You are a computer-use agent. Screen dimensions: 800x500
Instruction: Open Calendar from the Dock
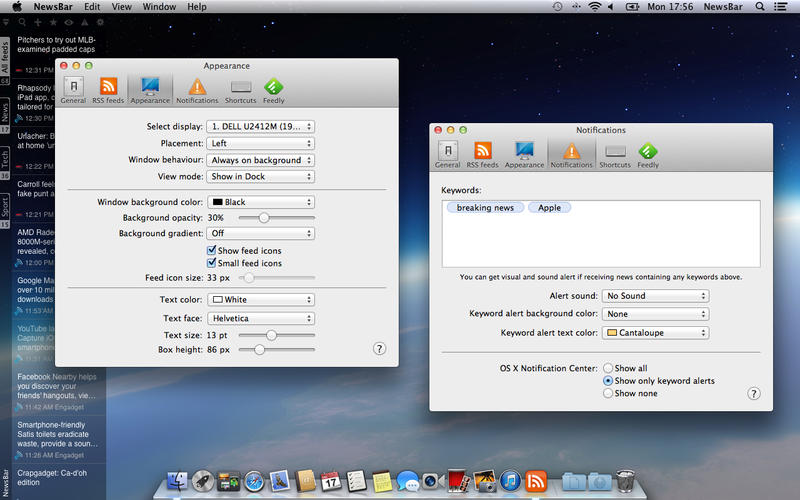331,481
